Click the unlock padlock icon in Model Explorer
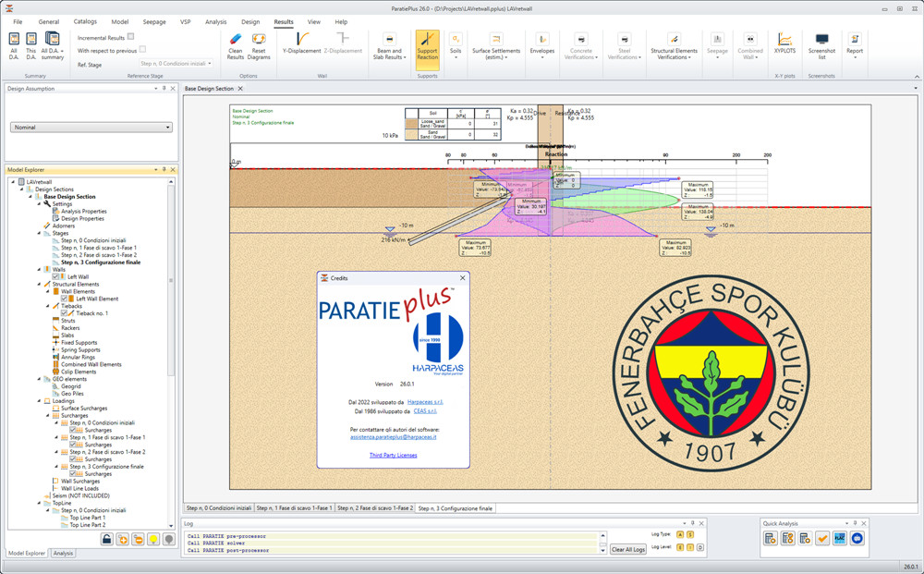Viewport: 924px width, 574px height. 106,539
